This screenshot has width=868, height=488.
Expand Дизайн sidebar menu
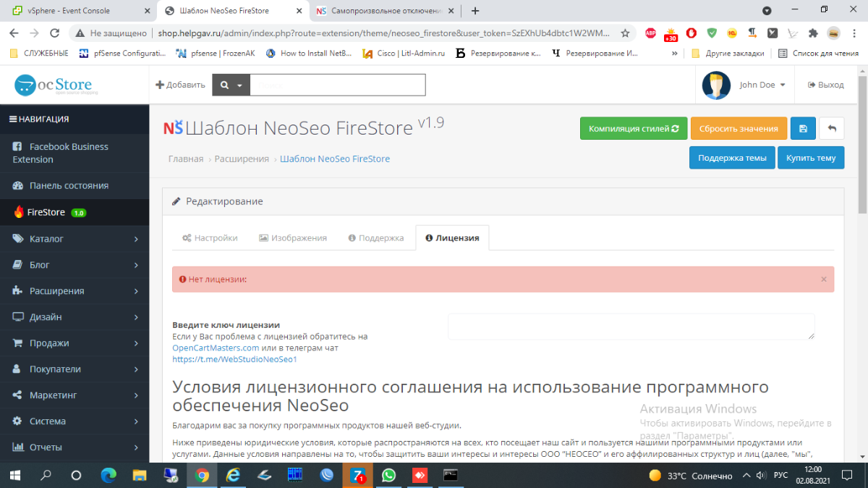[x=75, y=316]
